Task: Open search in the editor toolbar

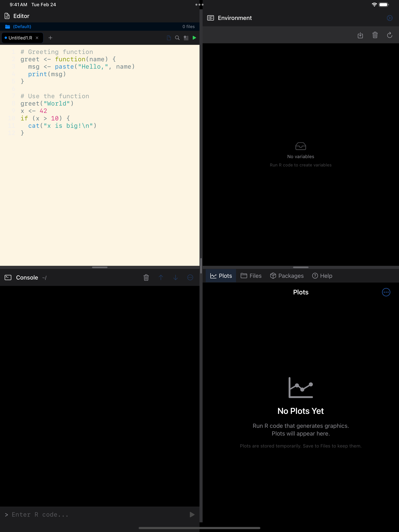Action: 177,38
